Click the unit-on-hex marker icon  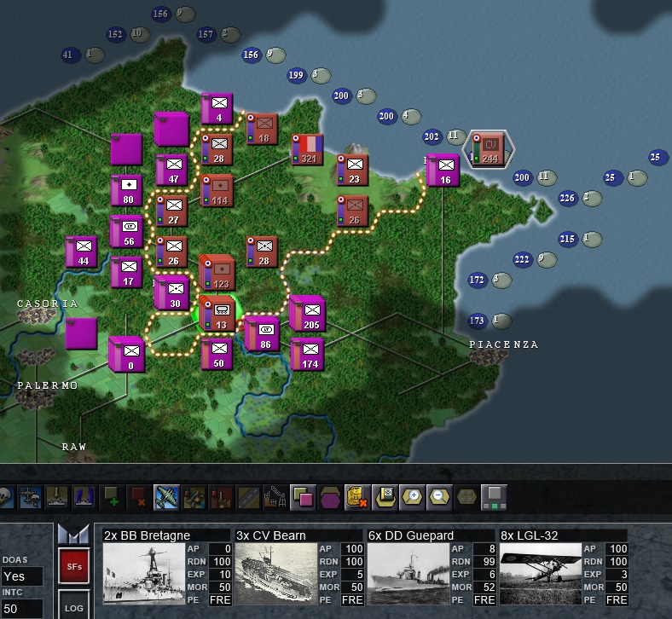(x=385, y=497)
